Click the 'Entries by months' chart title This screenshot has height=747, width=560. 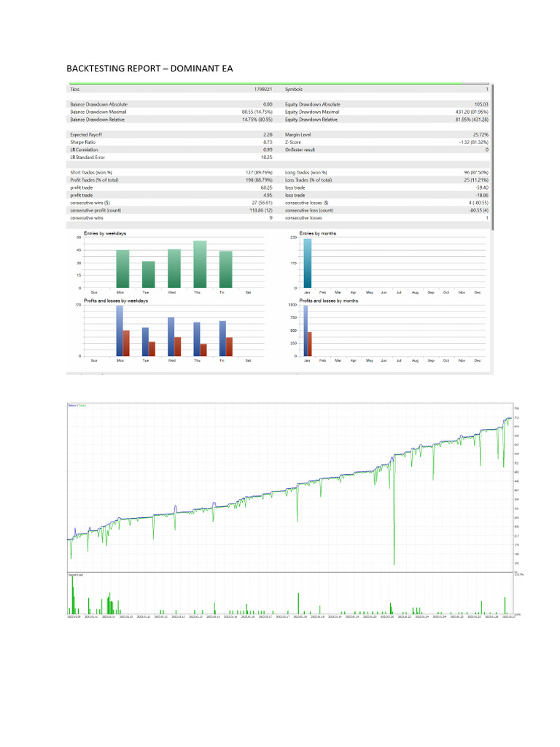318,233
